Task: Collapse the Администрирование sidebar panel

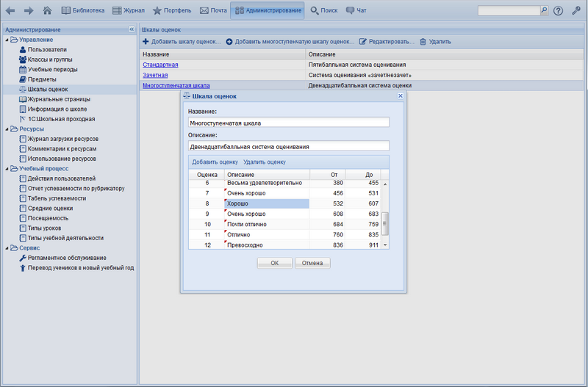Action: [132, 29]
